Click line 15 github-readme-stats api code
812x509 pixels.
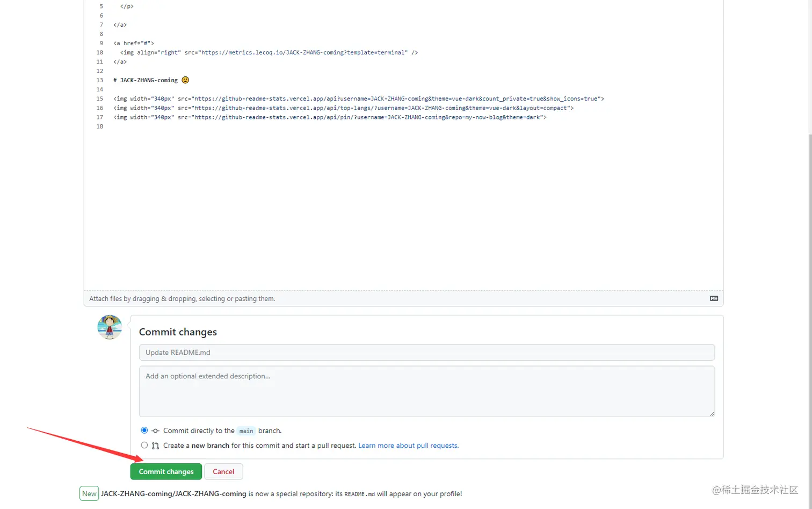[359, 99]
